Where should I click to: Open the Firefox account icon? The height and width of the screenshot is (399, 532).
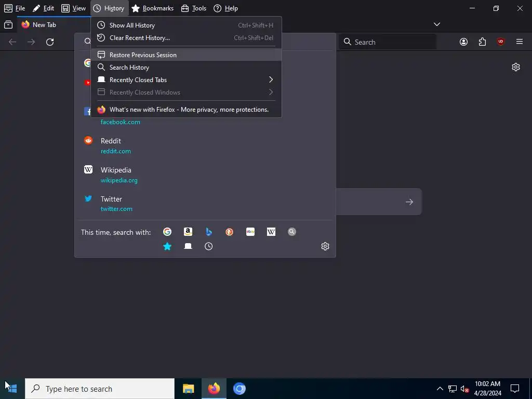(463, 42)
